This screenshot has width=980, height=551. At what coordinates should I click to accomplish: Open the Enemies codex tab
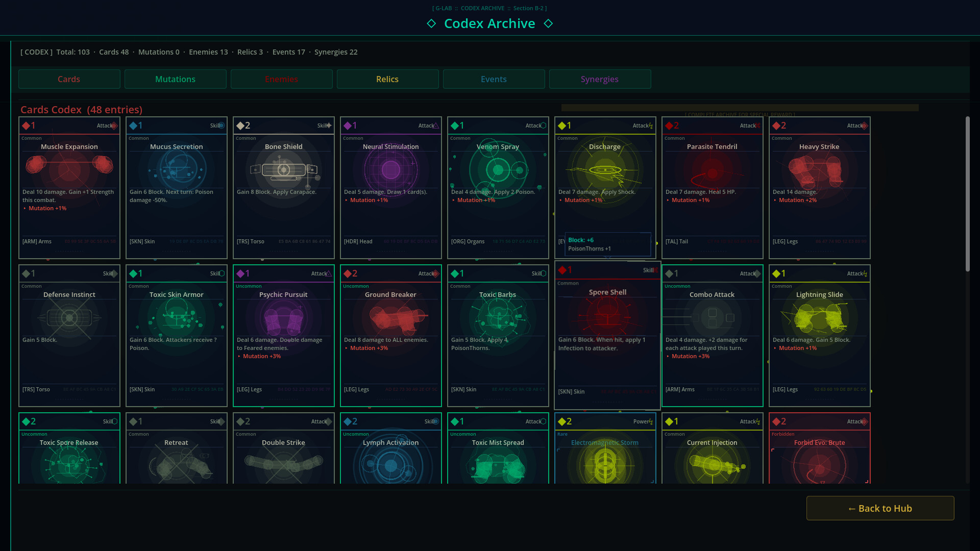(281, 79)
